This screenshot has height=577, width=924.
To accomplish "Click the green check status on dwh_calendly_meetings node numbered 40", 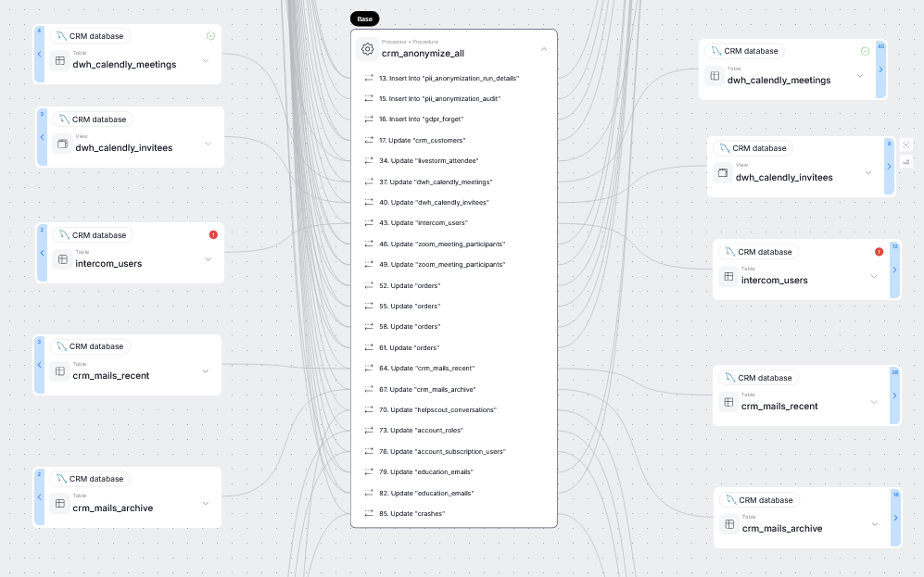I will click(x=865, y=51).
